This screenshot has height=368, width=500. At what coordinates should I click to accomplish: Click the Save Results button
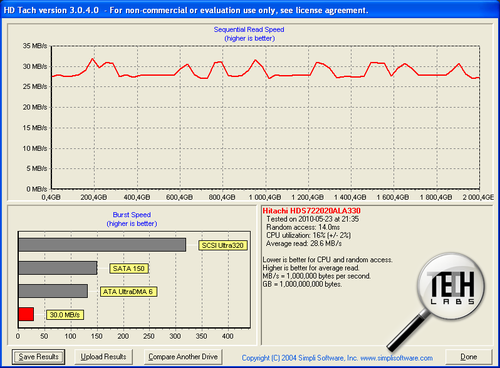point(38,357)
